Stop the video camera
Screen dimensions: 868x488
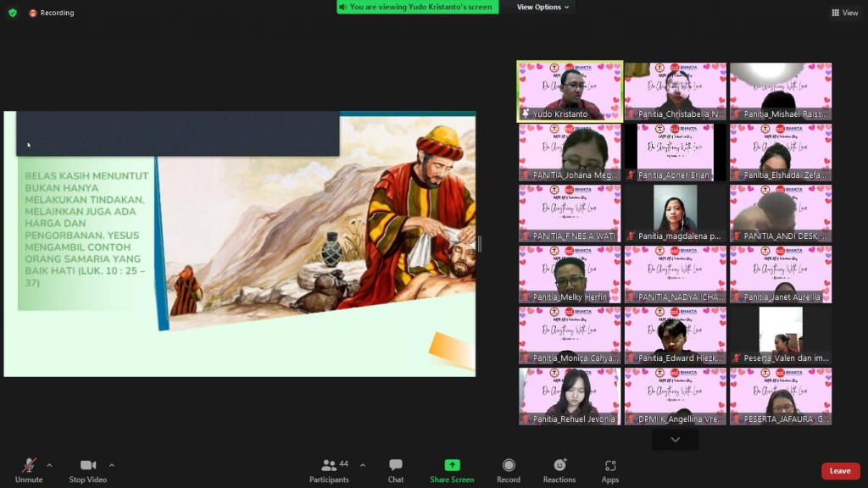[x=88, y=465]
